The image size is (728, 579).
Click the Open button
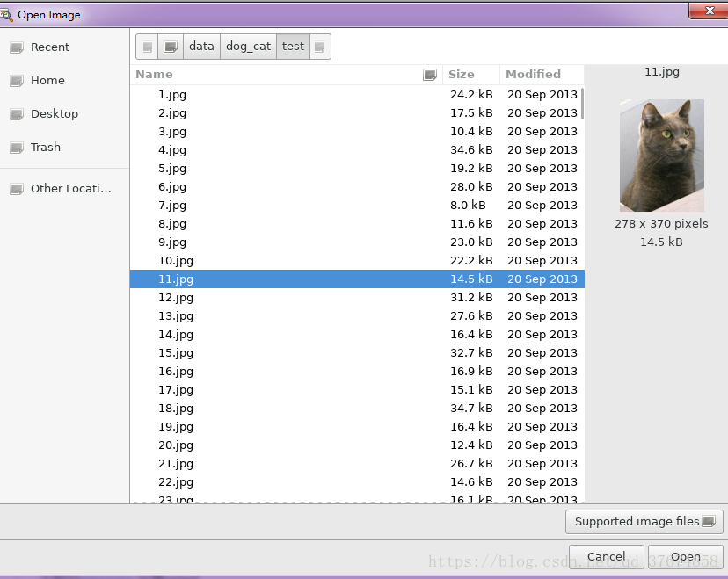685,556
